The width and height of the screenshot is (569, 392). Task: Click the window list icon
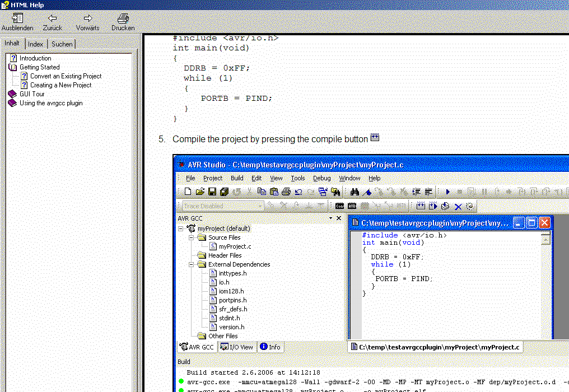point(323,192)
